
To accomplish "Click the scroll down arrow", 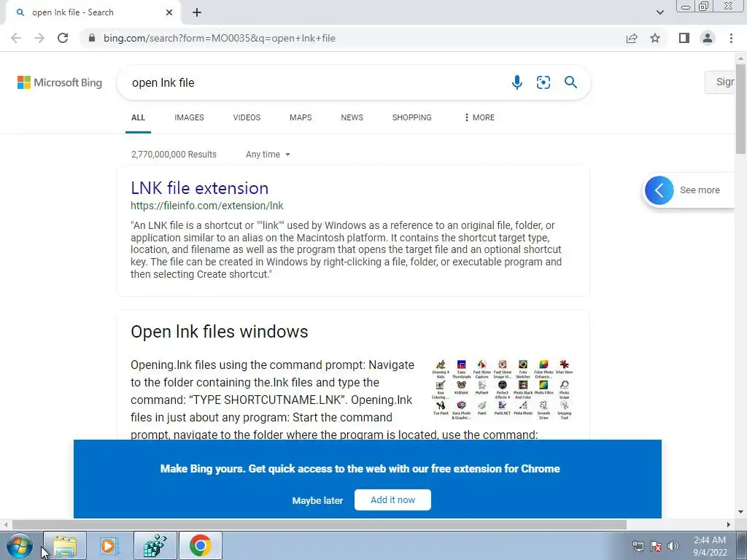I will coord(740,513).
